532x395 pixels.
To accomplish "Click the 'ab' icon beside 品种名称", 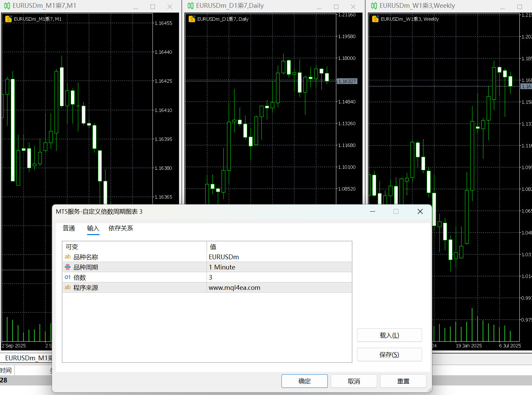I will point(68,257).
